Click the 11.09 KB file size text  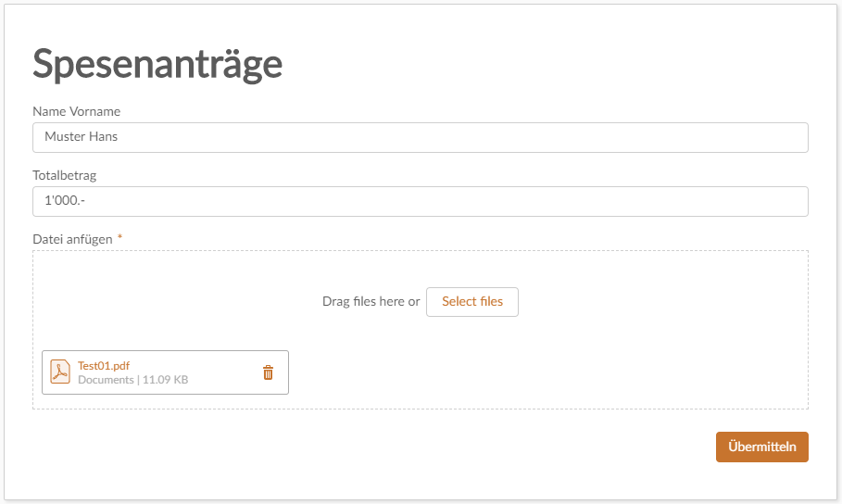coord(166,380)
